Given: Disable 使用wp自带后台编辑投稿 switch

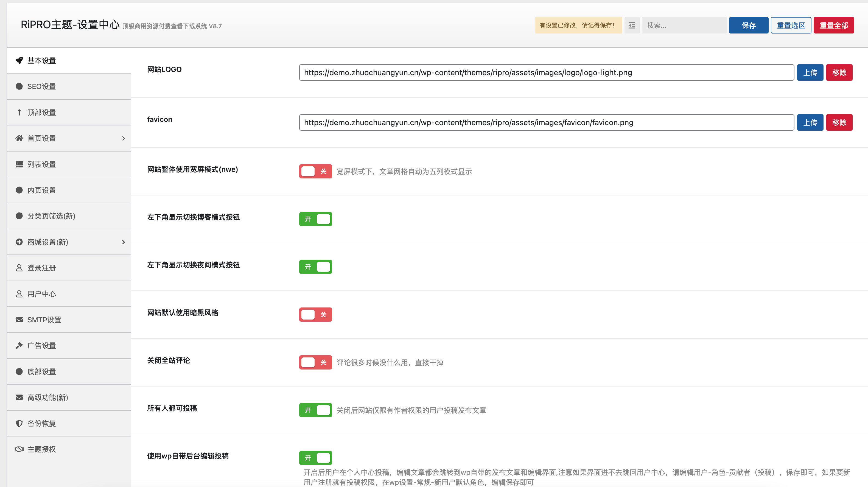Looking at the screenshot, I should [315, 458].
